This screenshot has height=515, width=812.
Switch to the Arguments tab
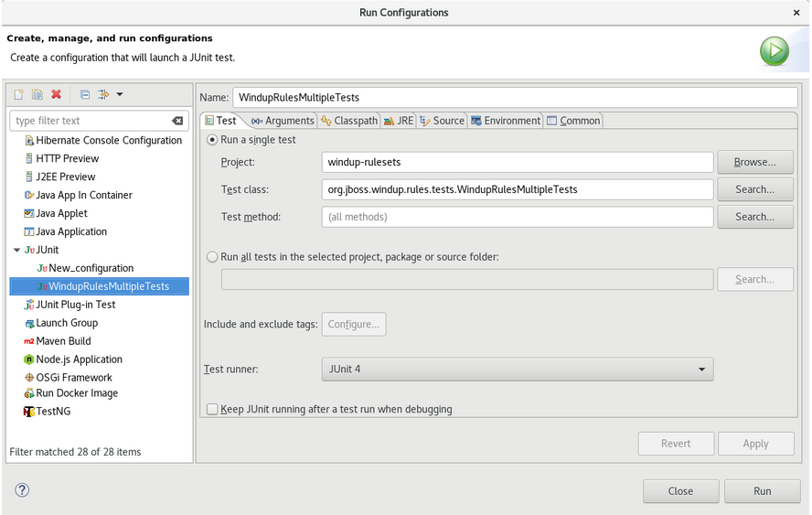tap(283, 121)
